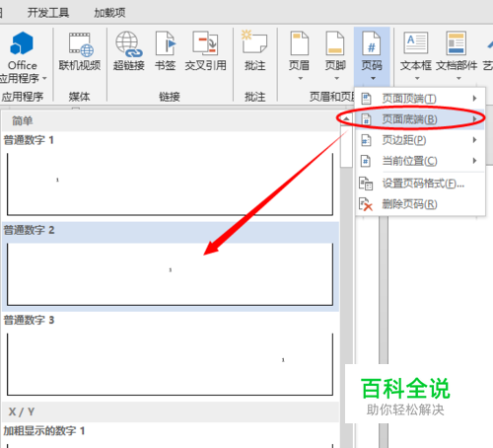Click the 普通数字 1 label
The height and width of the screenshot is (448, 493).
pyautogui.click(x=29, y=140)
